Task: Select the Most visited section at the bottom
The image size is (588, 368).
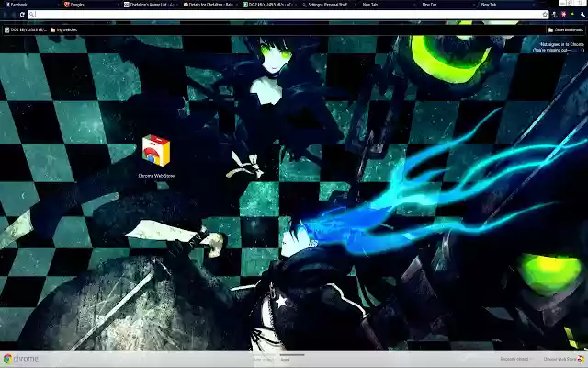Action: click(x=264, y=360)
